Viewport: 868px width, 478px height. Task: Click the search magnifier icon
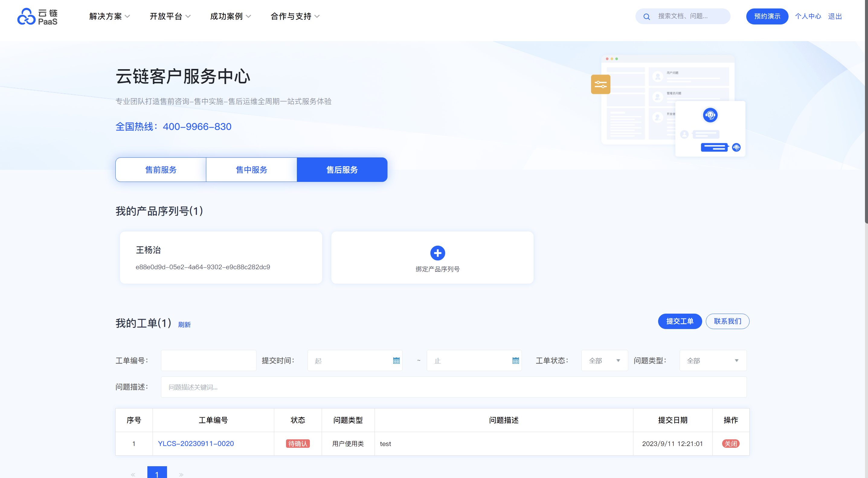point(646,17)
